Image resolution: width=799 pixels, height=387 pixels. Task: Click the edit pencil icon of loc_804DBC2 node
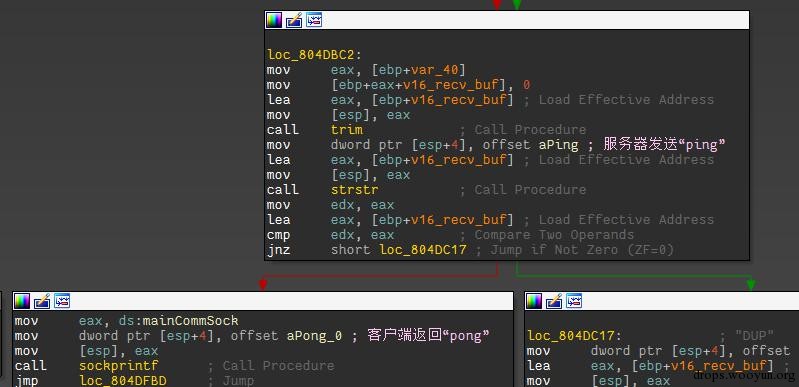coord(294,20)
